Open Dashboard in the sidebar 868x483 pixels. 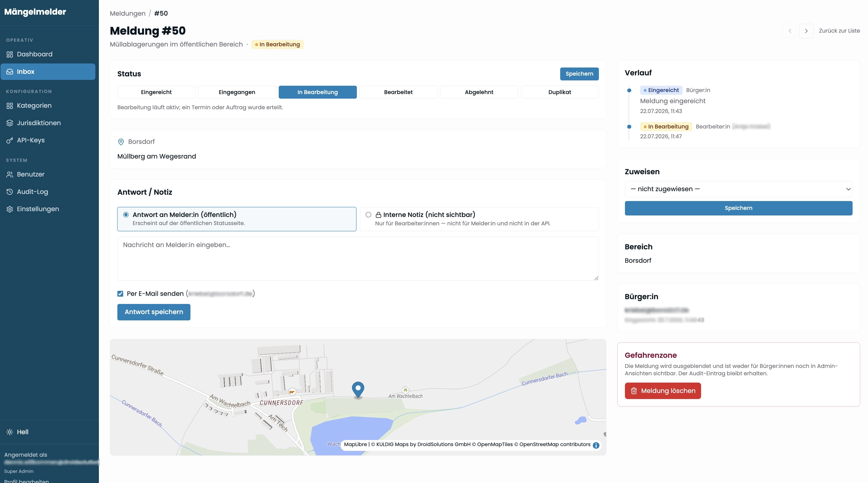tap(48, 54)
